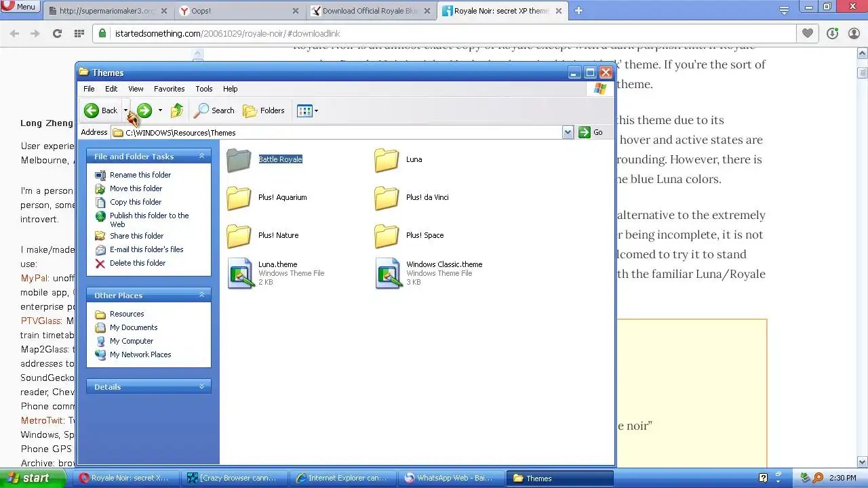This screenshot has width=868, height=488.
Task: Select the Plus! Space folder icon
Action: (x=387, y=235)
